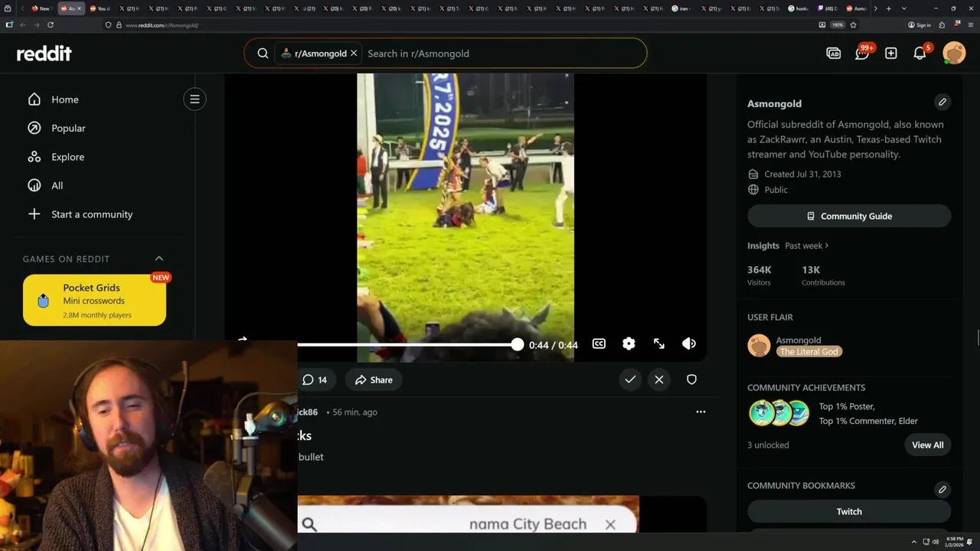Click the community achievement badges
980x551 pixels.
pos(779,412)
